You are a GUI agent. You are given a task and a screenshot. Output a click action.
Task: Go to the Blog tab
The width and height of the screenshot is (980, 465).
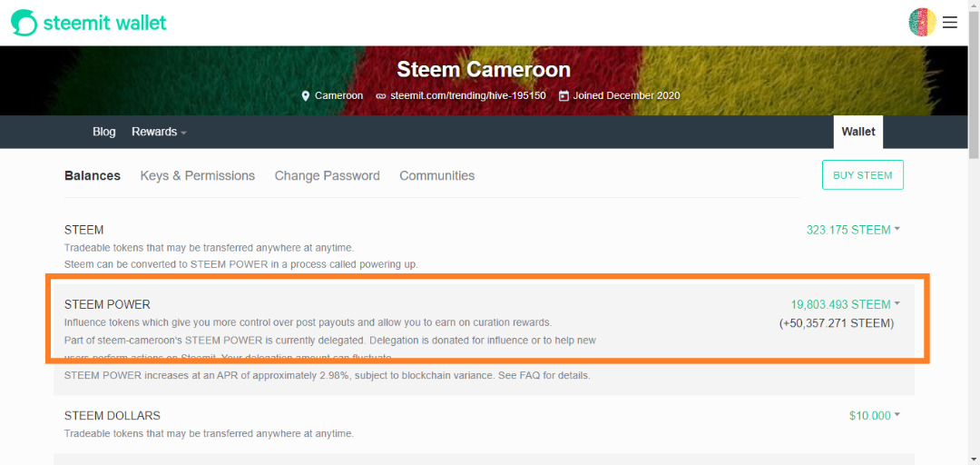(104, 132)
